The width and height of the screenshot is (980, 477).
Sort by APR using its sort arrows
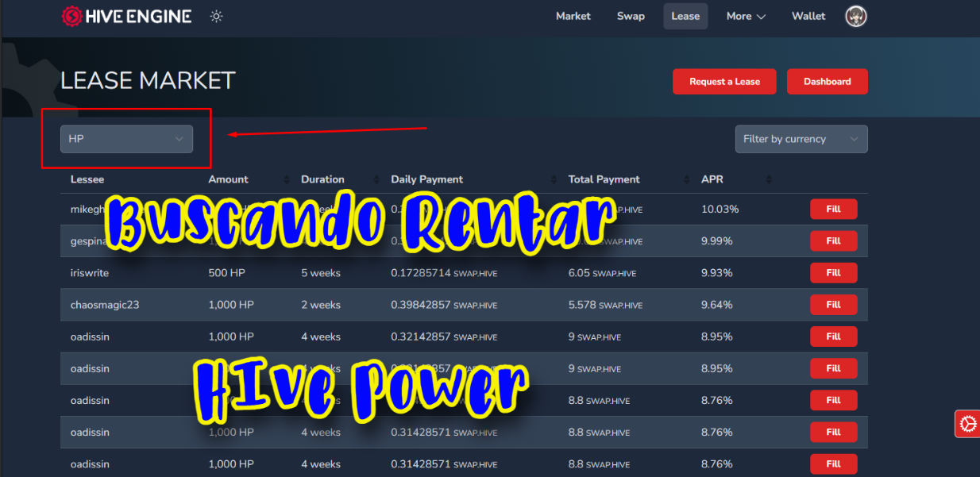click(x=769, y=179)
